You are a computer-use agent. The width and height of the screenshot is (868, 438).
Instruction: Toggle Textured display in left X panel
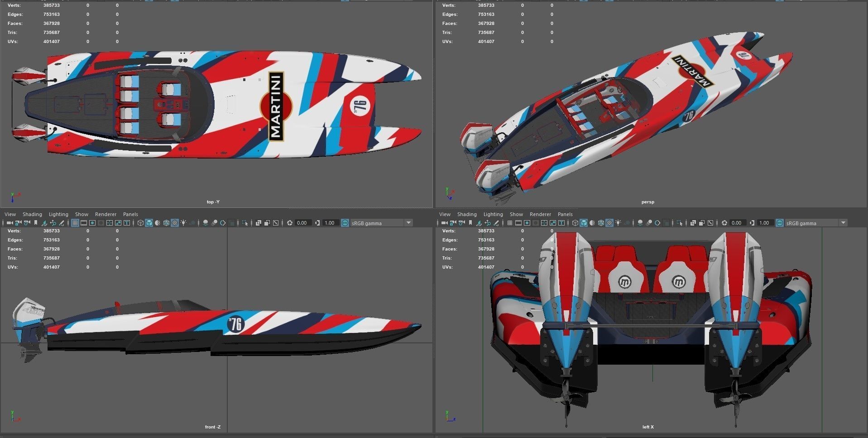(x=609, y=223)
